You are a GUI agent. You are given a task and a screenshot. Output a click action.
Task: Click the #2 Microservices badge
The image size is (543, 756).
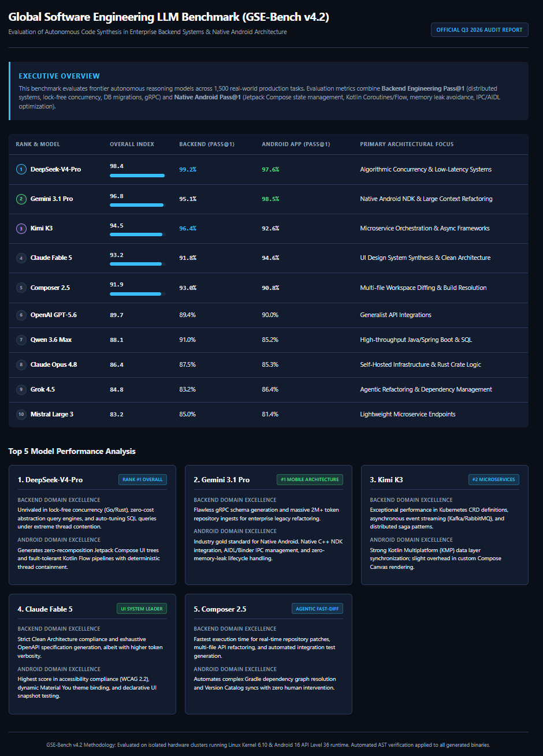[x=494, y=479]
